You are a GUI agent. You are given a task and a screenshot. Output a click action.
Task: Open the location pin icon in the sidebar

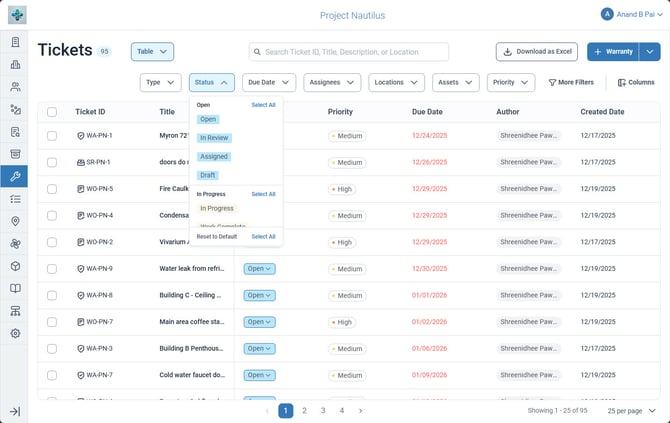click(x=15, y=221)
